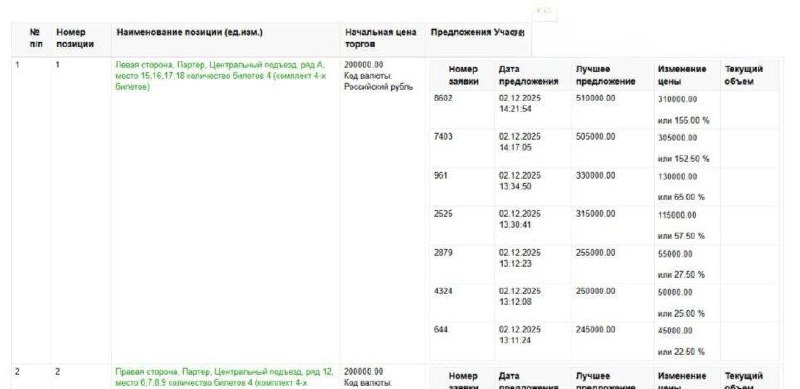Viewport: 800px width, 389px height.
Task: Click Текущий объем header in position 1 offers
Action: pyautogui.click(x=744, y=75)
